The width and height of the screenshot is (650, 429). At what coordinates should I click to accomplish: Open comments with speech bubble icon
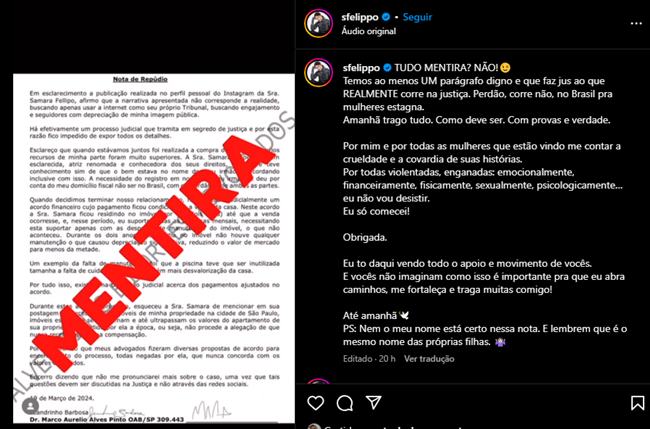[x=344, y=402]
